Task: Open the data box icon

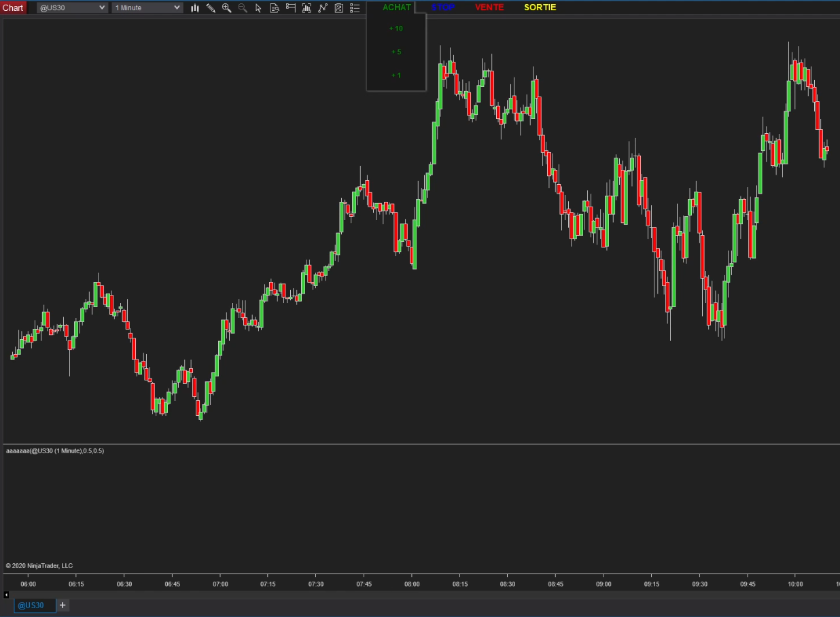Action: (275, 7)
